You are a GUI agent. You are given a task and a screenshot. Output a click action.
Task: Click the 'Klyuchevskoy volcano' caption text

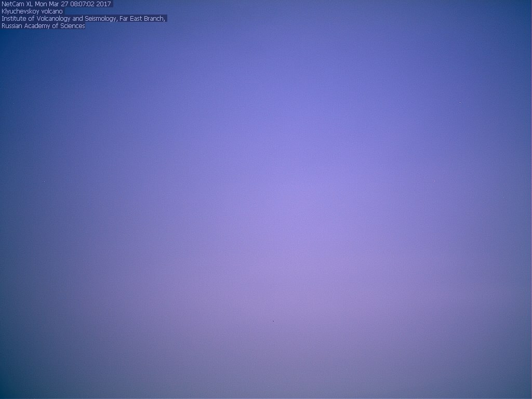(32, 11)
